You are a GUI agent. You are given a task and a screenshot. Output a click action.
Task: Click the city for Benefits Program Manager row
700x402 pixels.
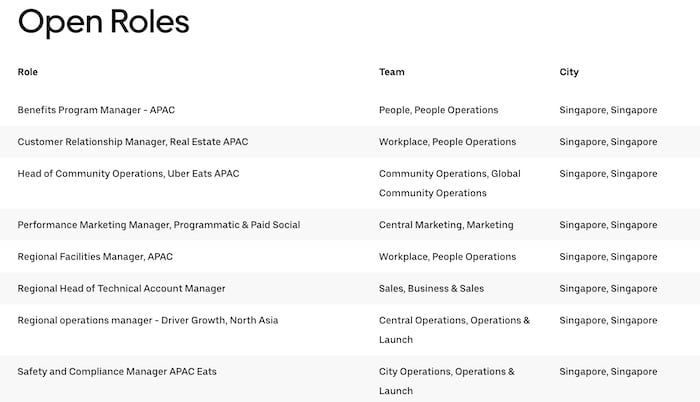[x=608, y=110]
